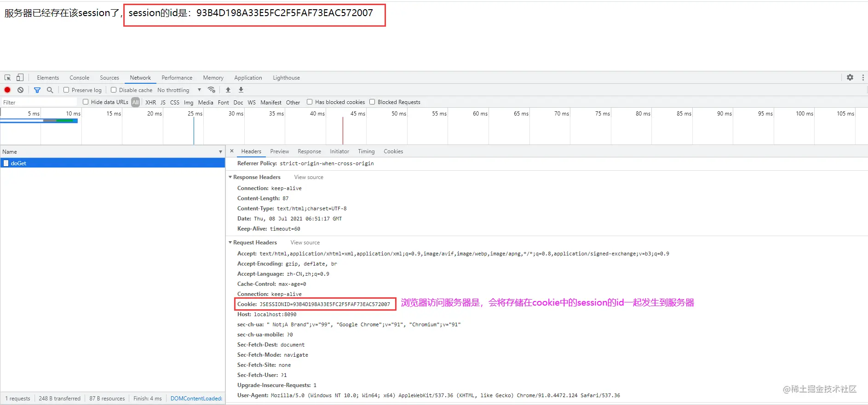Close the request details pane

[232, 151]
